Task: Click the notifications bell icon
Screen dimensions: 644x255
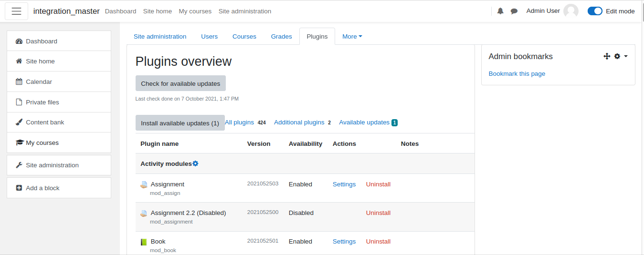Action: [x=500, y=11]
